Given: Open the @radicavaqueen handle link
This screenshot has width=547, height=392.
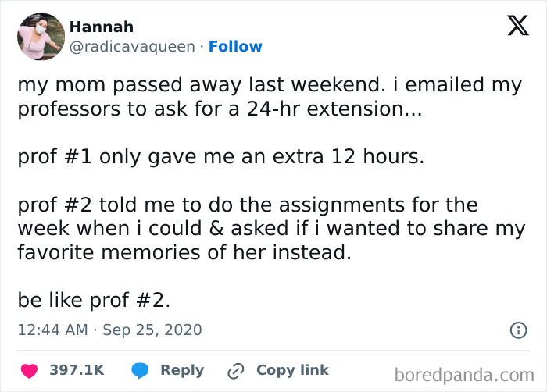Looking at the screenshot, I should tap(132, 46).
